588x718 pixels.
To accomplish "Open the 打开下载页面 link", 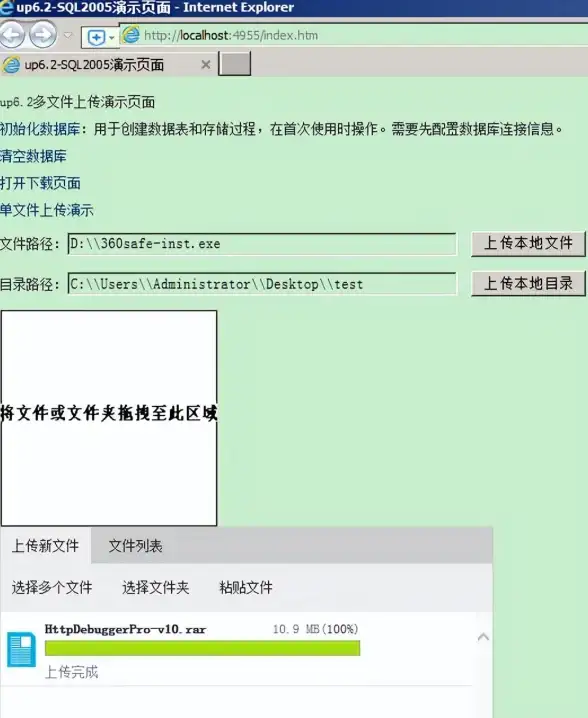I will coord(40,183).
